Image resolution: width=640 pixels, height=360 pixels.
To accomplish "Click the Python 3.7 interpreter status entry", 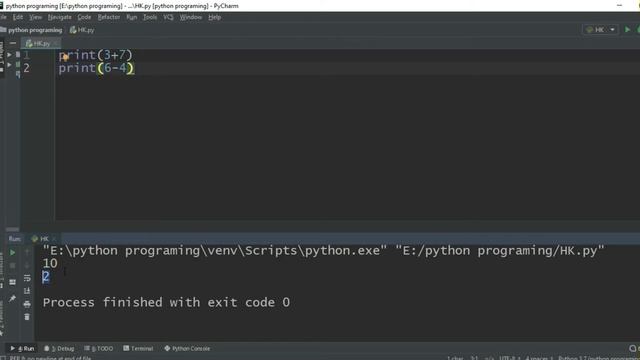I will click(x=597, y=358).
